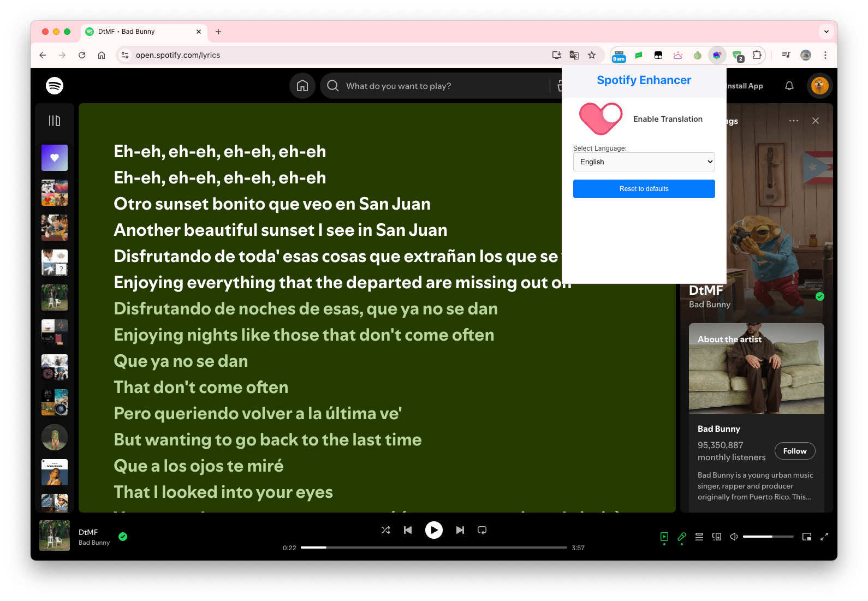Toggle DtMF saved checkmark in player bar

click(123, 537)
